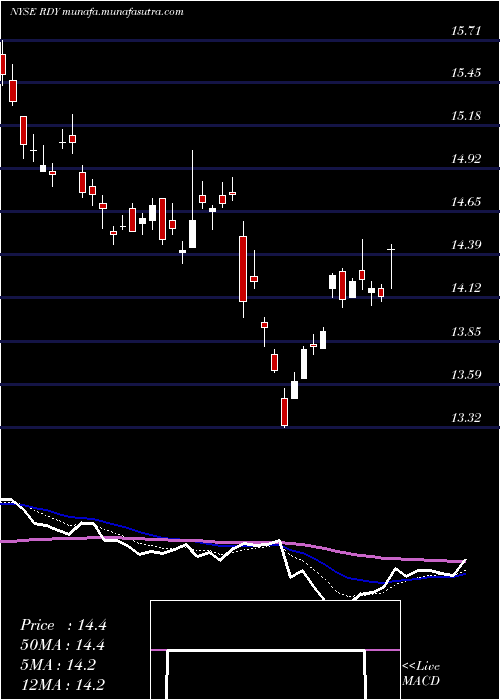Viewport: 500px width, 700px height.
Task: Click the 50MA : 14.4 readout
Action: tap(63, 645)
